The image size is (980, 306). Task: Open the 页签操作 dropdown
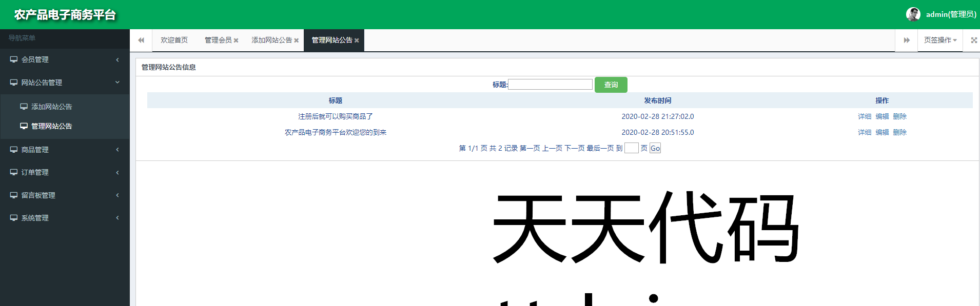click(x=940, y=40)
